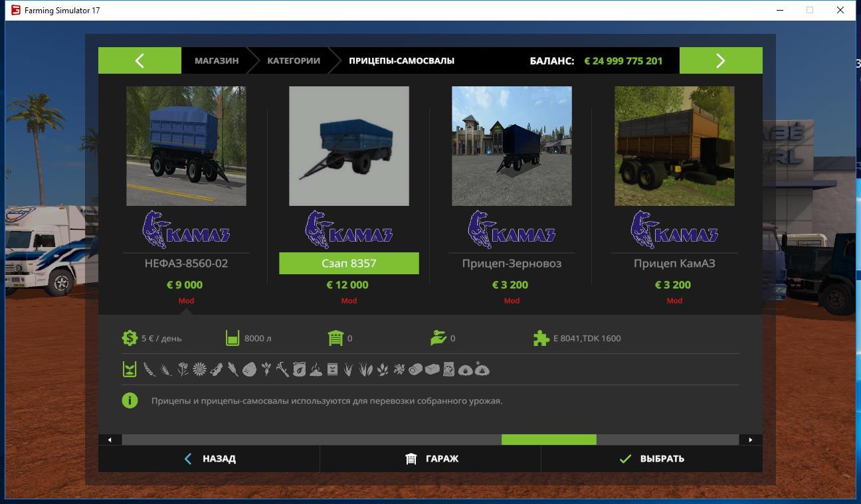Image resolution: width=861 pixels, height=504 pixels.
Task: Open the ГАРАЖ garage button
Action: click(x=431, y=459)
